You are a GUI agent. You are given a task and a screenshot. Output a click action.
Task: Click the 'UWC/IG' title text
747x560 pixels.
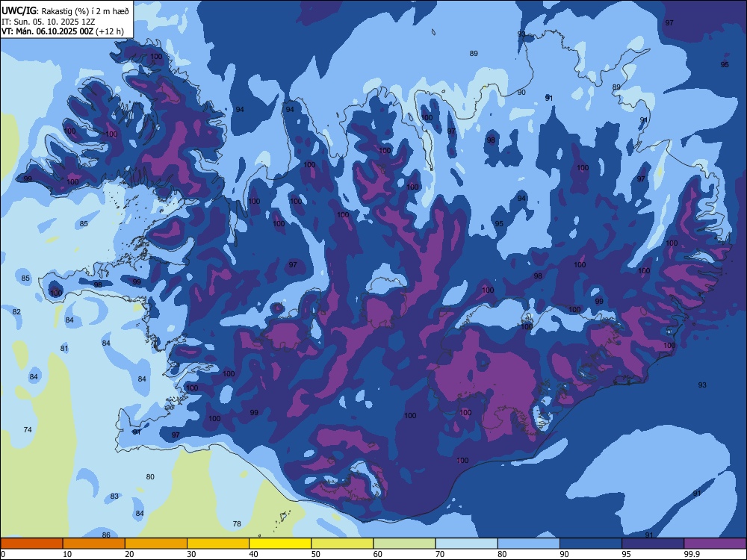[19, 11]
